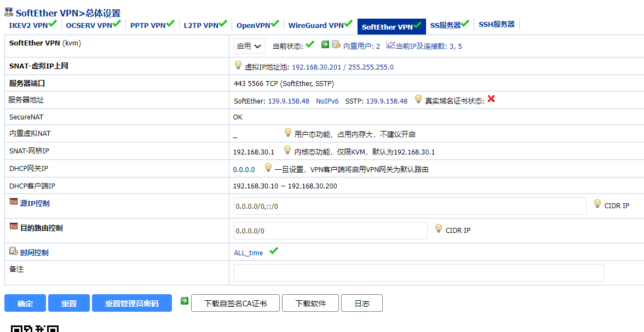Click the empty 备注 remarks field
The width and height of the screenshot is (644, 332).
click(x=419, y=273)
